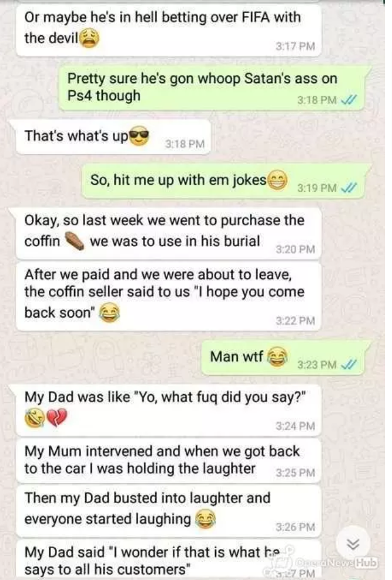Tap the laughing emoji in "Man wtf" message
Image resolution: width=392 pixels, height=580 pixels.
277,357
